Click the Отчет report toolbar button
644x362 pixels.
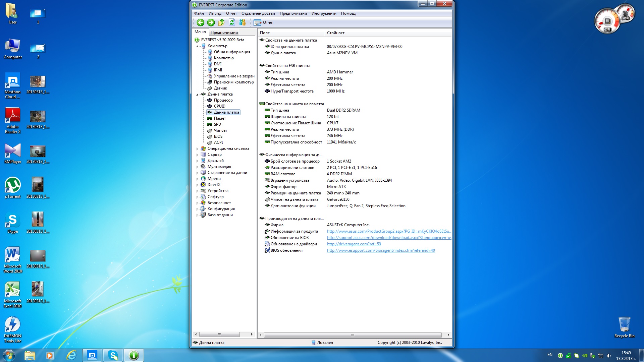264,22
